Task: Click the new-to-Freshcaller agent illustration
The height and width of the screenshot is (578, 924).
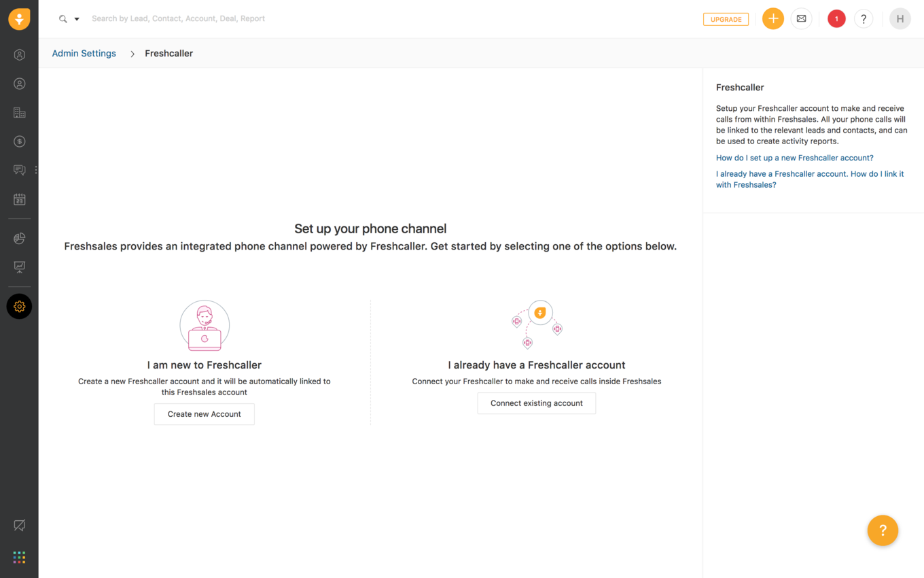Action: pos(205,326)
